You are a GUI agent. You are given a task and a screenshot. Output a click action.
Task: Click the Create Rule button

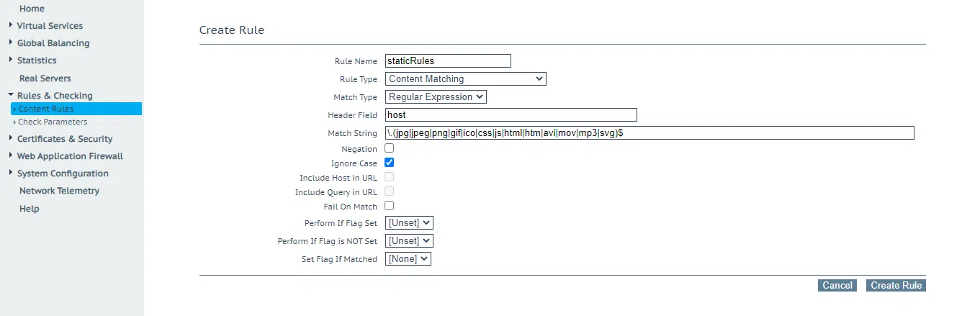click(x=895, y=286)
